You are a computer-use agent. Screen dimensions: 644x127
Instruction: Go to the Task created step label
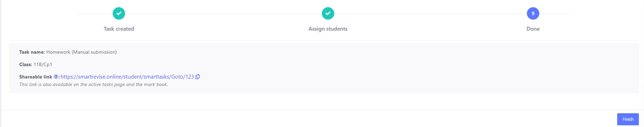(119, 29)
